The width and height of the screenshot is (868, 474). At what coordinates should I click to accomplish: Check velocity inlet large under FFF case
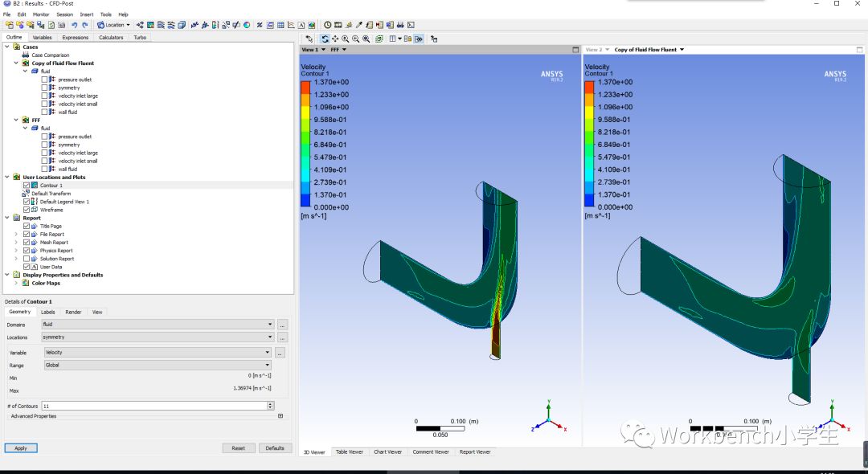pyautogui.click(x=44, y=153)
